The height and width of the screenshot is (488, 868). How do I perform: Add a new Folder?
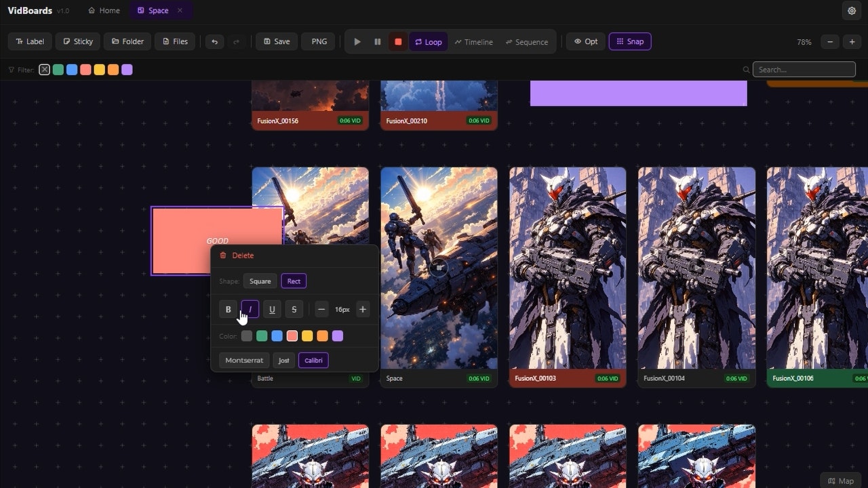click(127, 41)
